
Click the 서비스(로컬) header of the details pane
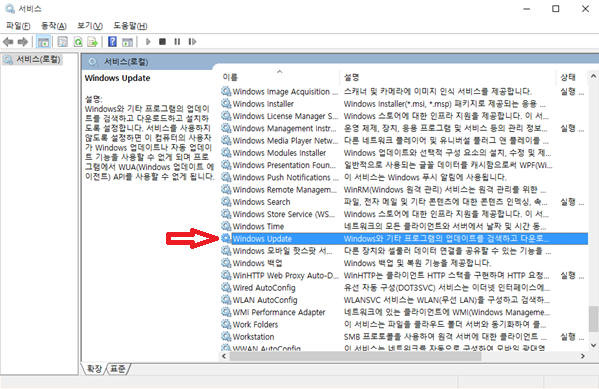coord(126,62)
